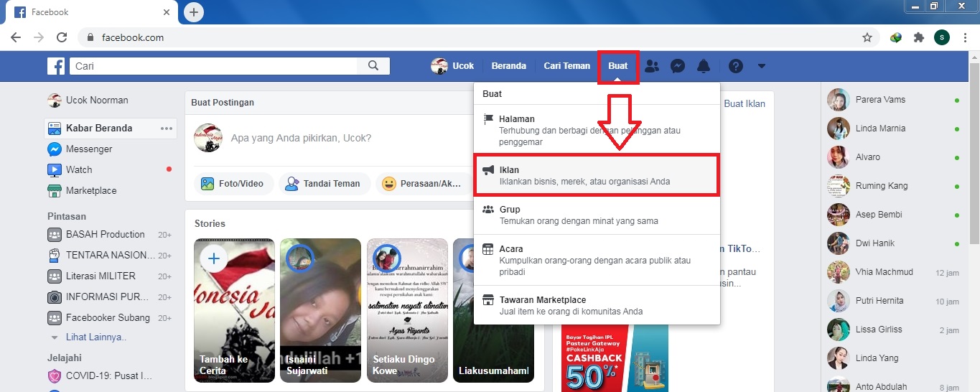Viewport: 980px width, 392px height.
Task: Open chat with Linda Marnia
Action: [x=892, y=129]
